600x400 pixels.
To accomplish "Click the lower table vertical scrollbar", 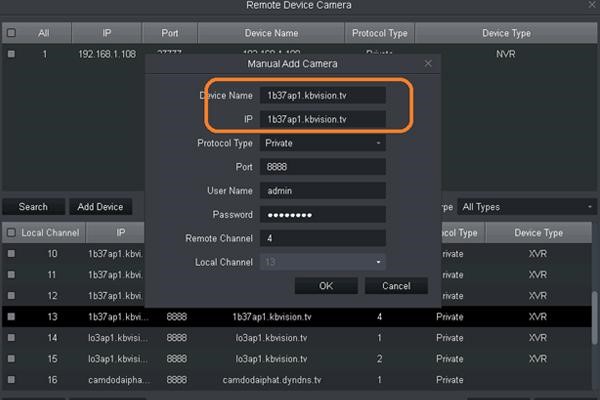I will [595, 318].
